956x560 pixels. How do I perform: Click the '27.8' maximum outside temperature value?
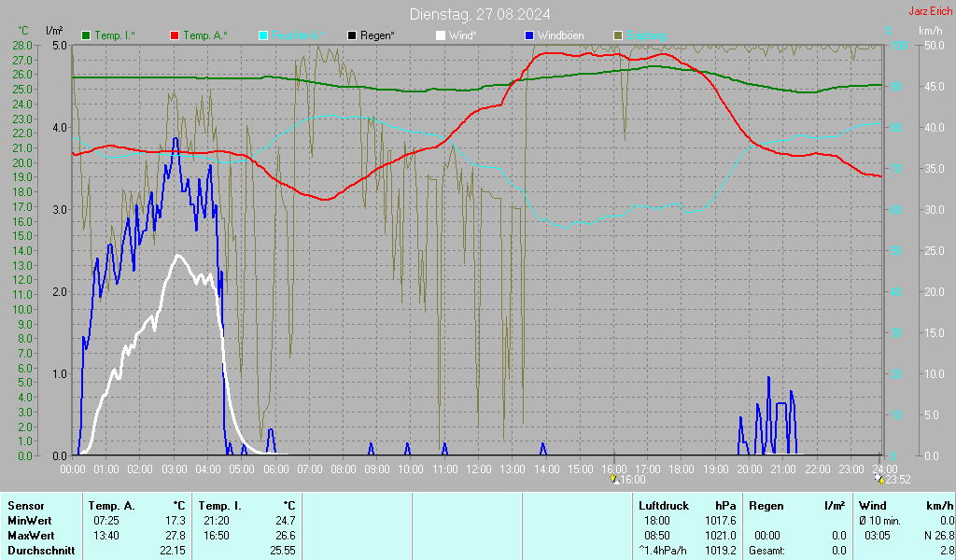[x=176, y=536]
